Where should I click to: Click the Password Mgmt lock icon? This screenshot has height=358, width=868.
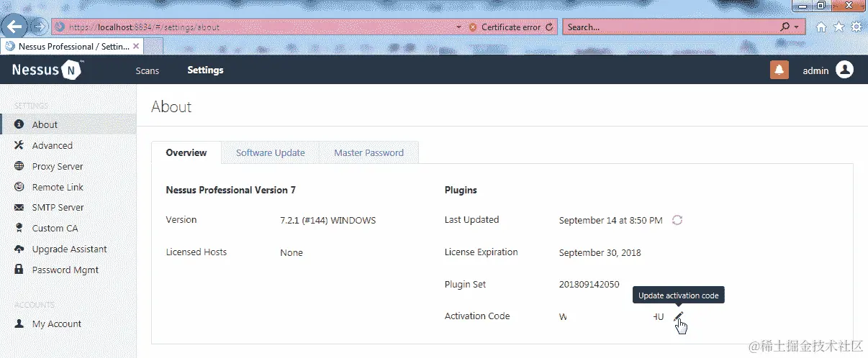(19, 270)
